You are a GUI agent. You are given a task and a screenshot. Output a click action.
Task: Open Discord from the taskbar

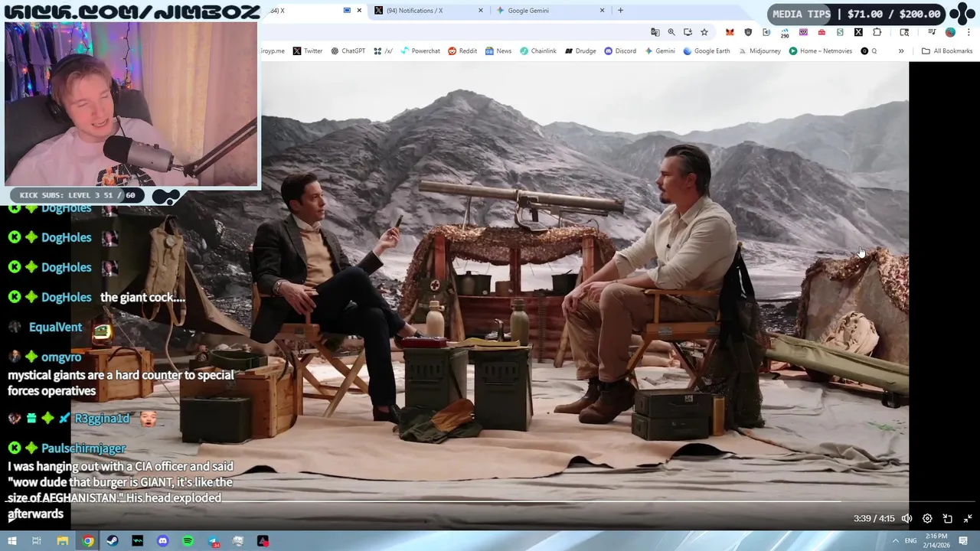[x=162, y=541]
